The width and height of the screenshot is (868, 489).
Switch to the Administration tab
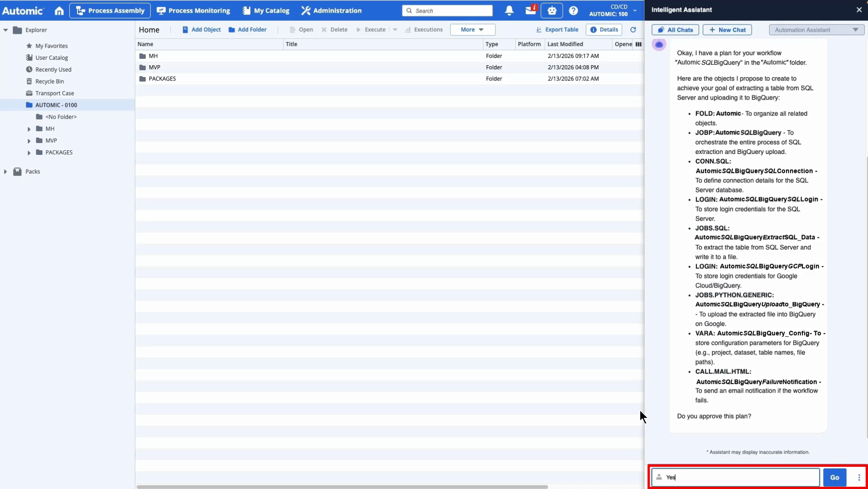(331, 10)
